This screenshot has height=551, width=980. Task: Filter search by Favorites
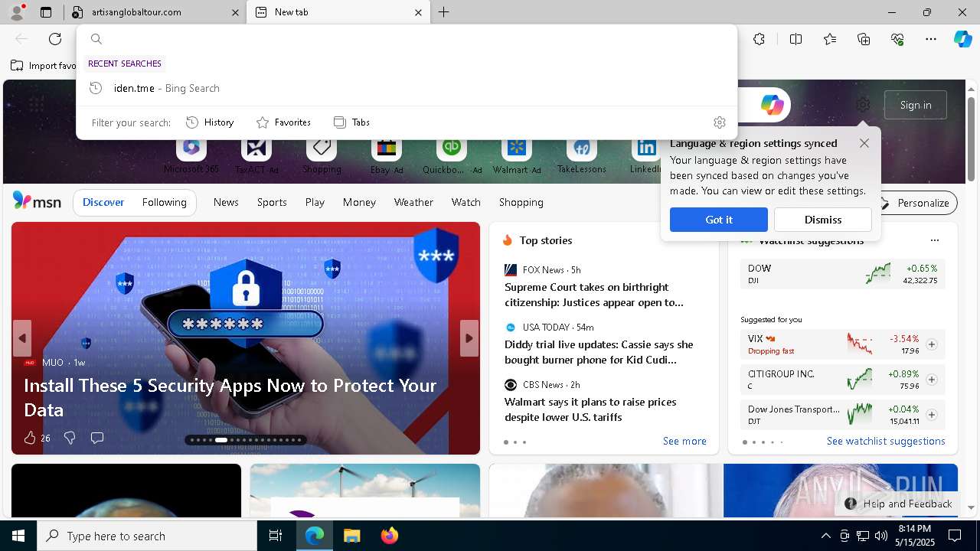point(283,122)
